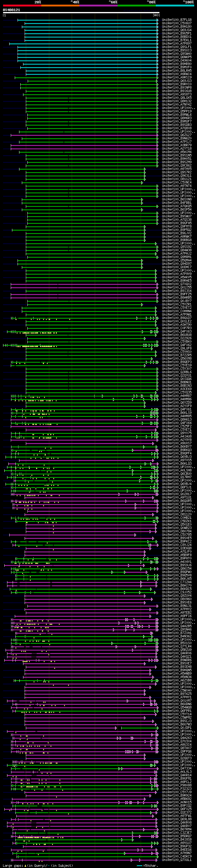Select label UniRef100_C5XNC4
Viewport: 197px width, 868px height.
177,182
